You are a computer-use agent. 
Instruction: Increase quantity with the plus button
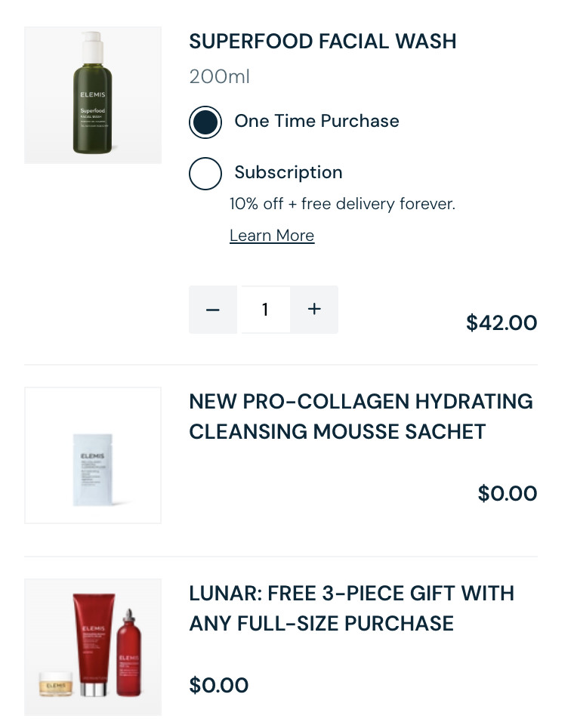314,310
